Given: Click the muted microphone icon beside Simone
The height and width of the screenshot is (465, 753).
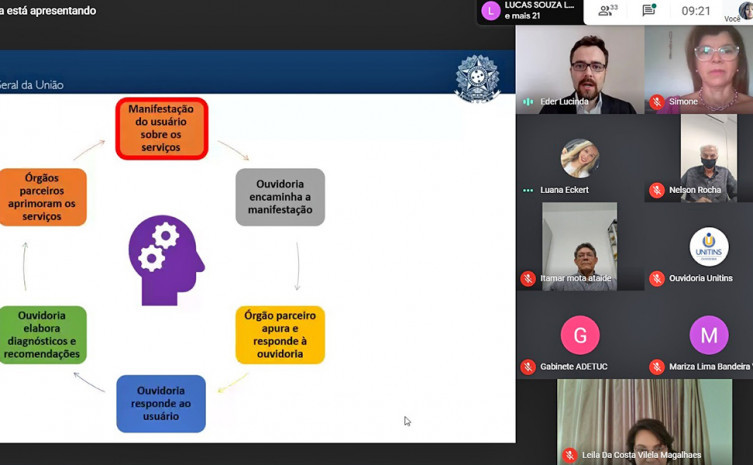Looking at the screenshot, I should point(657,102).
